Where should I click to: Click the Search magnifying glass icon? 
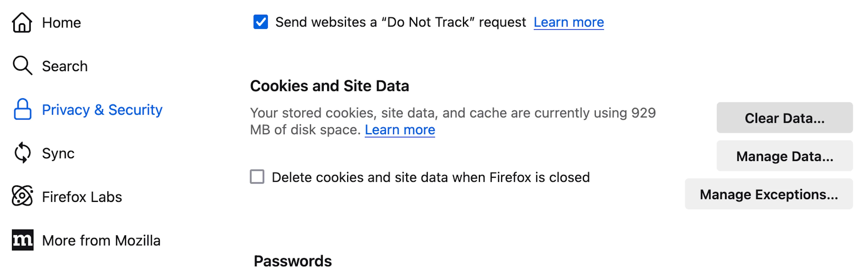[22, 65]
